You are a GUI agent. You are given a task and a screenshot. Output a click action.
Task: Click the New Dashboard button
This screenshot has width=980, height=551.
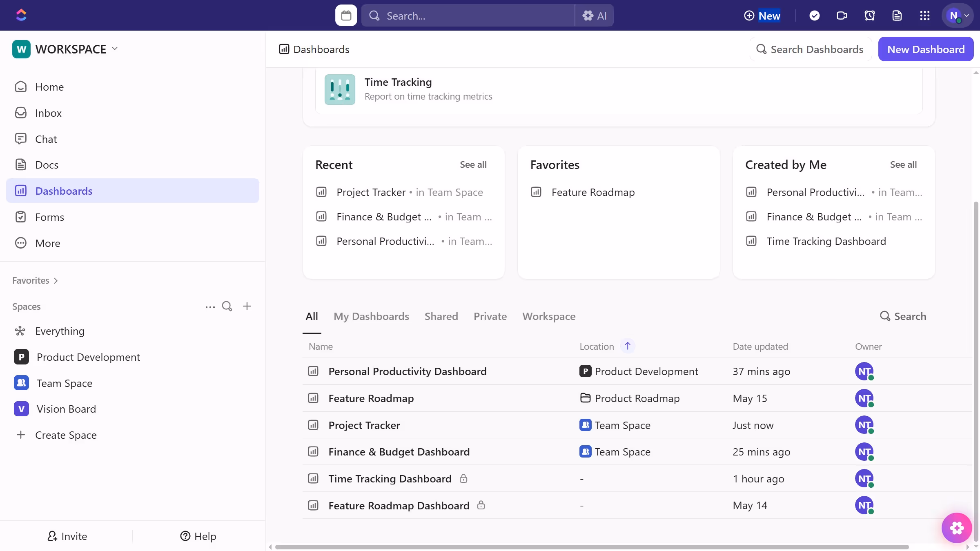(926, 49)
